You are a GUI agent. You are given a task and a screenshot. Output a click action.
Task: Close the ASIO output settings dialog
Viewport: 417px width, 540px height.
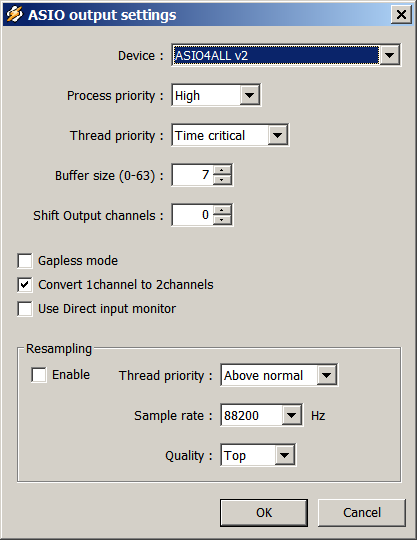[x=401, y=14]
